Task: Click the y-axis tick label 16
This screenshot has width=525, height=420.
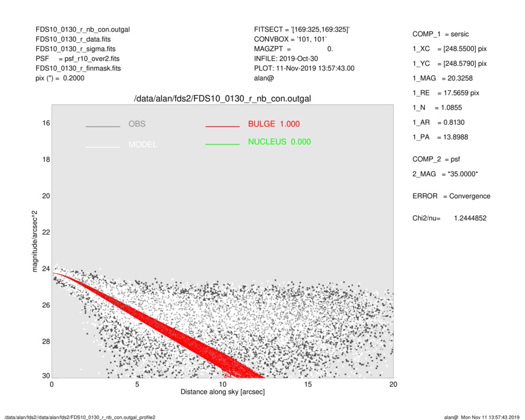Action: click(46, 123)
